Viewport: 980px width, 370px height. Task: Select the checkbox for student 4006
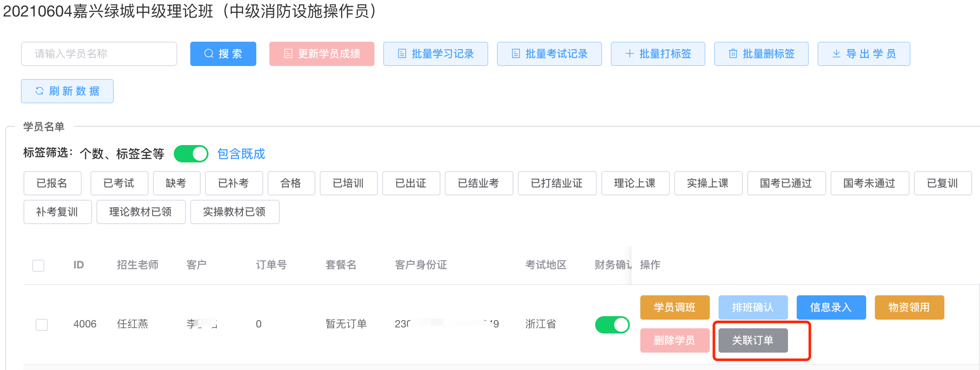[42, 324]
